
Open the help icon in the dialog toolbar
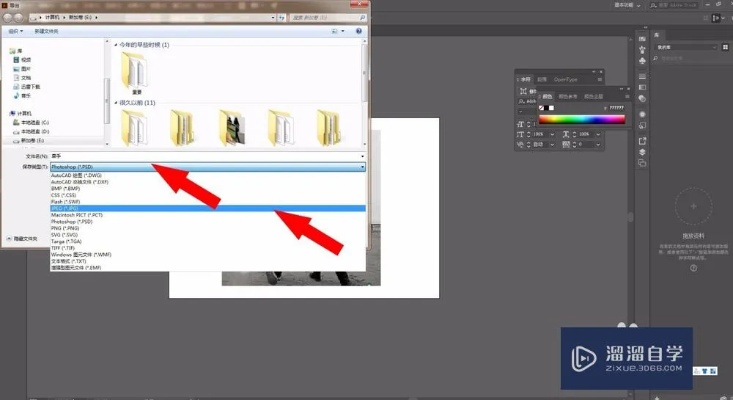tap(359, 31)
